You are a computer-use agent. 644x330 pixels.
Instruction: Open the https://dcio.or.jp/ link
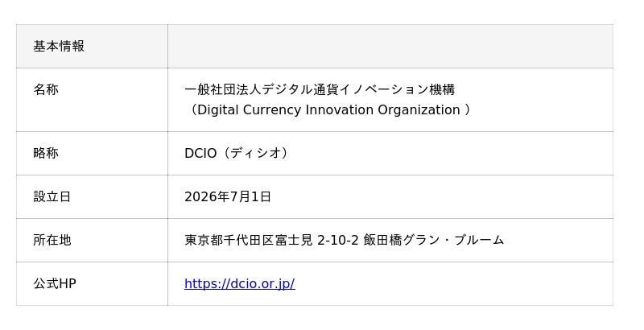click(x=239, y=283)
